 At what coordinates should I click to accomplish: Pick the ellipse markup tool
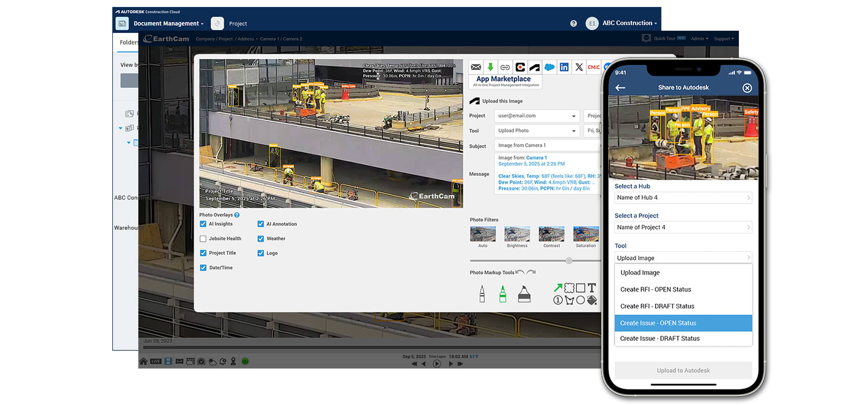click(580, 300)
